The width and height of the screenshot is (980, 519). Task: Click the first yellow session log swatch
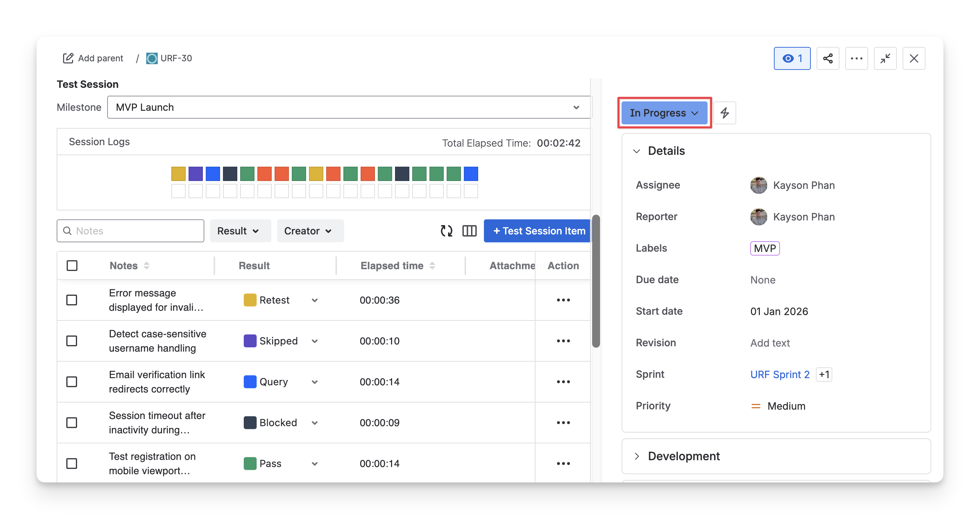click(178, 173)
